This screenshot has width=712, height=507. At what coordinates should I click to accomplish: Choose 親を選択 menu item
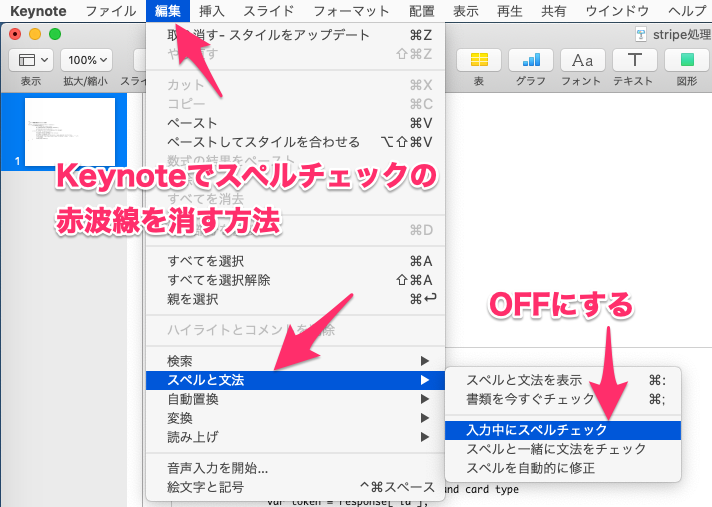point(295,299)
